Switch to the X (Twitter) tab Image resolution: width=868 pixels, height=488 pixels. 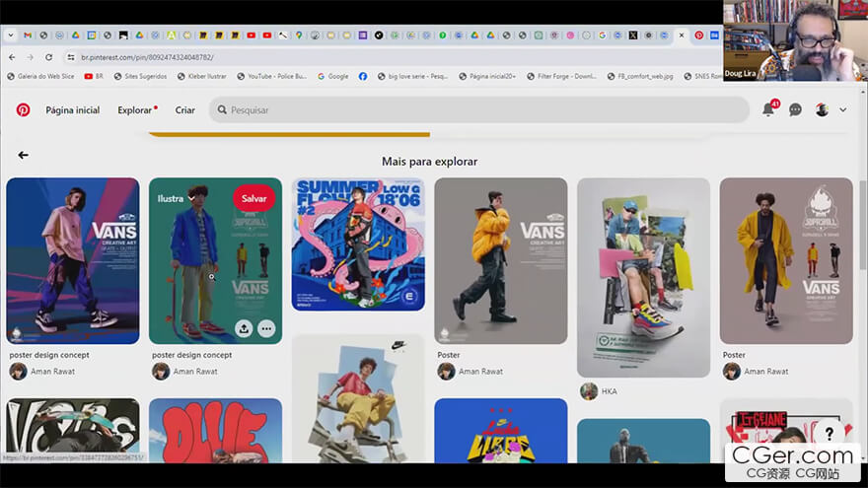pyautogui.click(x=632, y=35)
